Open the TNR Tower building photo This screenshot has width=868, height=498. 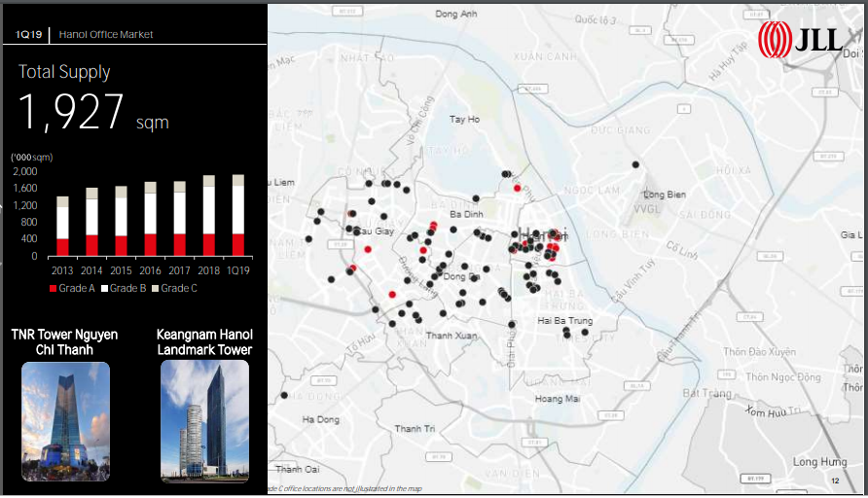(65, 420)
